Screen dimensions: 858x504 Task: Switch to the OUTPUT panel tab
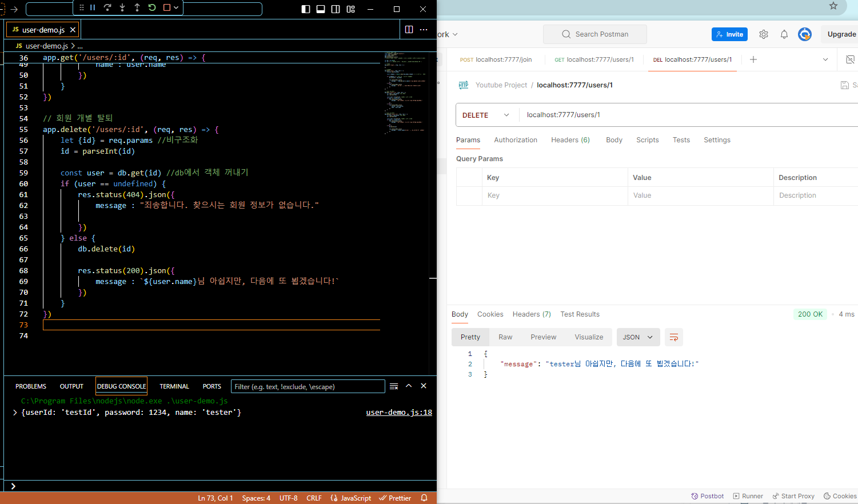tap(71, 386)
